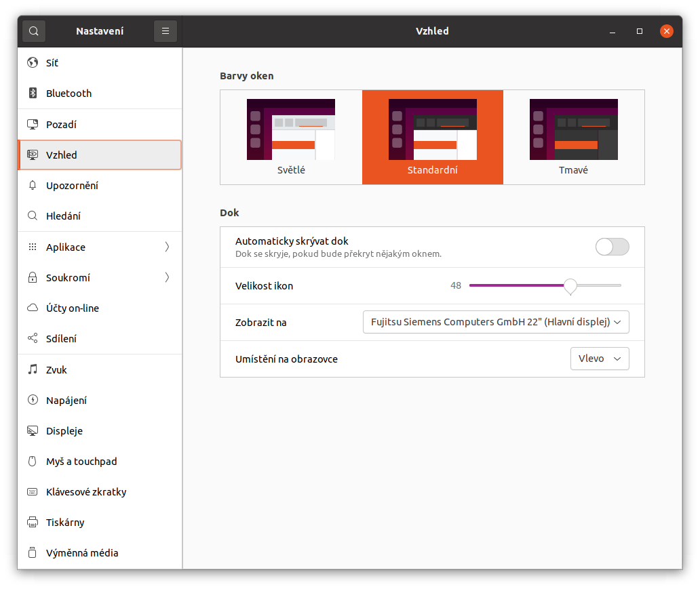Go to Účty on-line settings
This screenshot has width=700, height=589.
(x=33, y=308)
